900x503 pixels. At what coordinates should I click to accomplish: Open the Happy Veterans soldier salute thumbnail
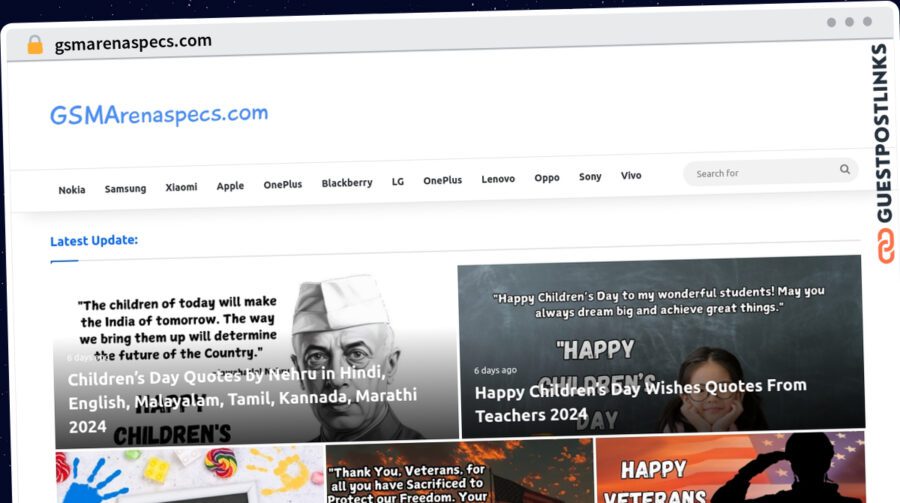click(731, 467)
